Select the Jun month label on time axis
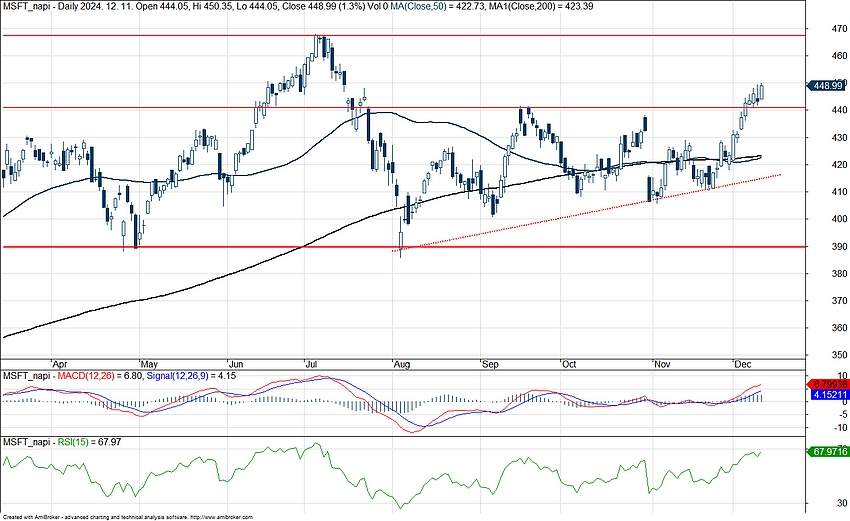 click(236, 364)
